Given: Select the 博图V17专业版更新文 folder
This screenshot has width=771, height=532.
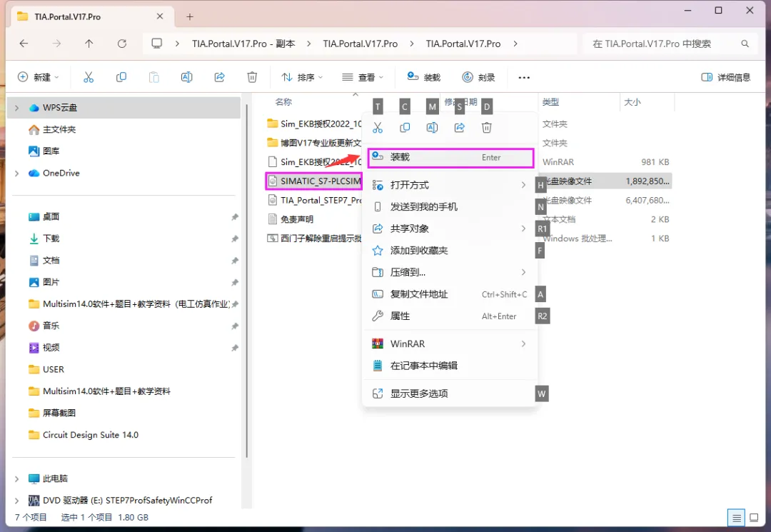Looking at the screenshot, I should click(x=315, y=143).
